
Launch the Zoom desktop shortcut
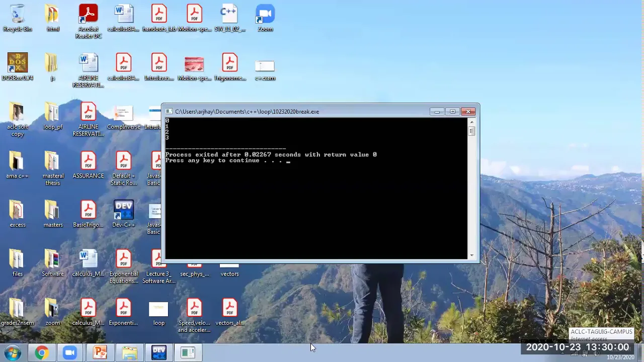click(265, 18)
